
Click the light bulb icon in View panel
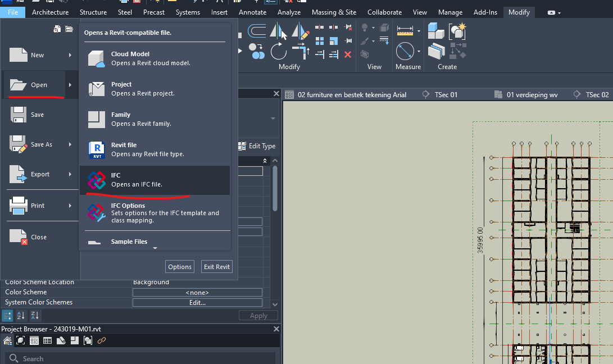[x=364, y=28]
